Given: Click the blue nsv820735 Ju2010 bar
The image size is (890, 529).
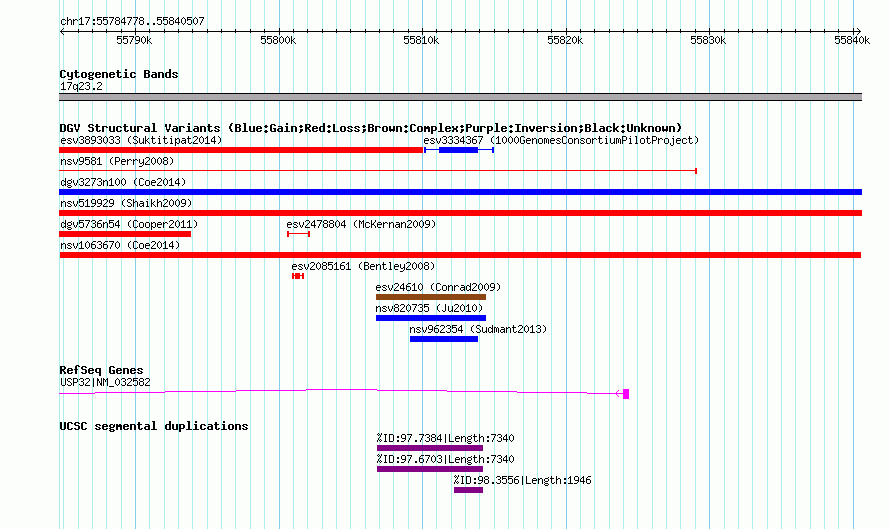Looking at the screenshot, I should click(431, 318).
